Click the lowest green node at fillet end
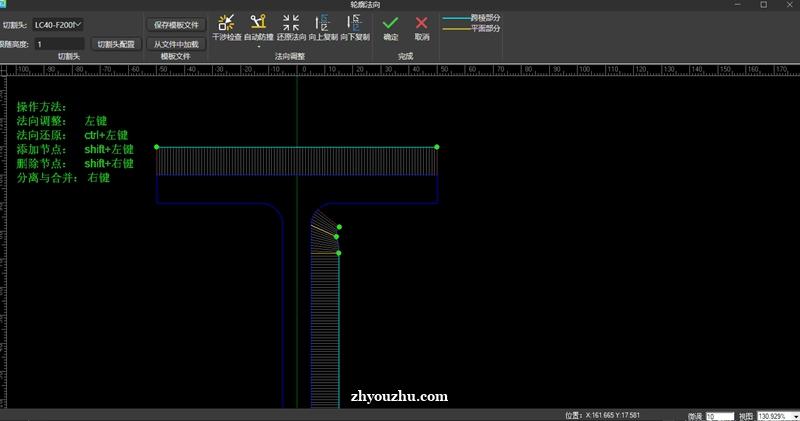This screenshot has height=421, width=800. pyautogui.click(x=339, y=253)
